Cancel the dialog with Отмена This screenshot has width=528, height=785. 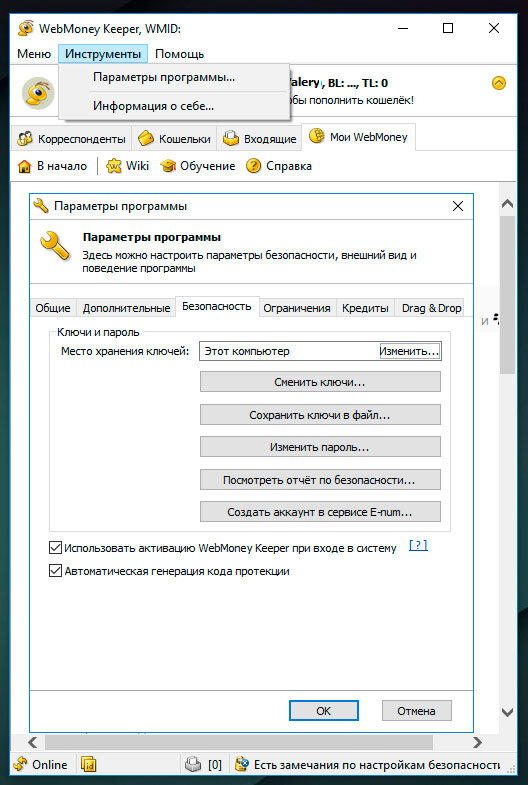click(x=416, y=710)
